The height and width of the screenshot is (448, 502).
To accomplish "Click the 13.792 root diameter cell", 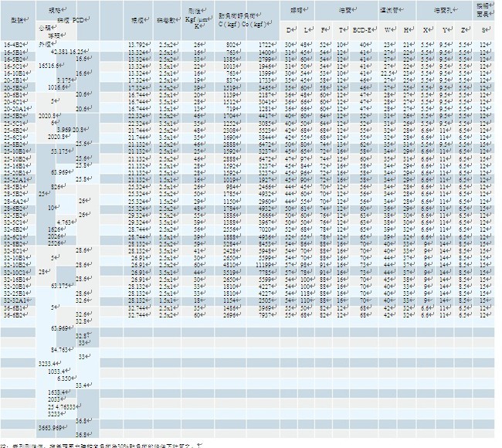I will (x=138, y=46).
